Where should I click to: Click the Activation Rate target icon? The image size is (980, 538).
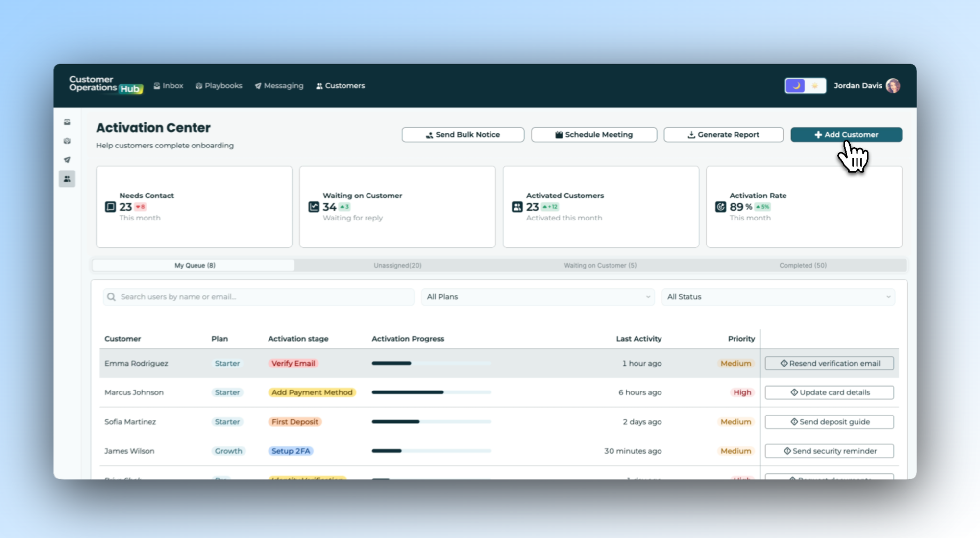pyautogui.click(x=720, y=207)
